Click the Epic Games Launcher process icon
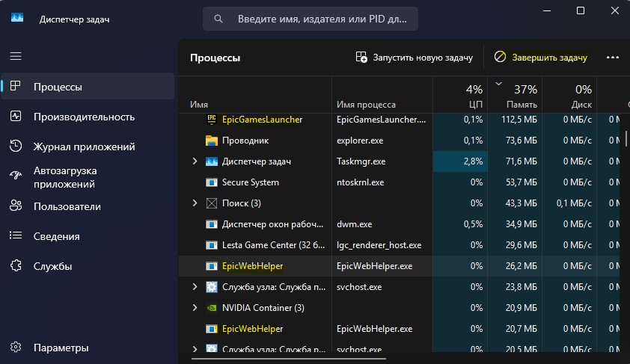 click(211, 120)
